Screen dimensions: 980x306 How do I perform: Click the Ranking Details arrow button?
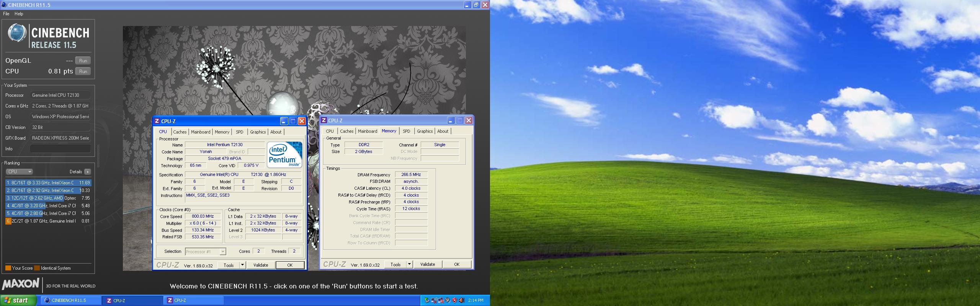tap(88, 172)
